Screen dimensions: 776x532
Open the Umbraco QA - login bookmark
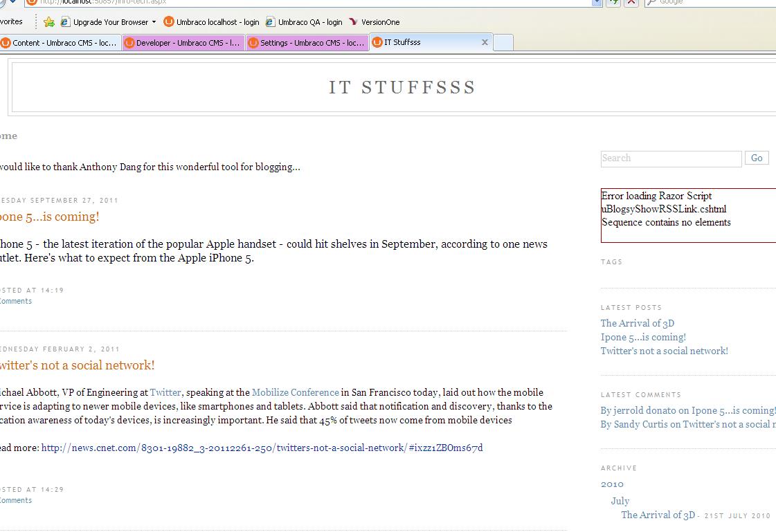point(304,21)
